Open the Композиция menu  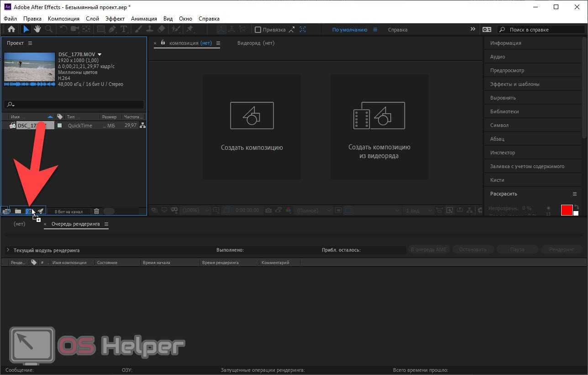[63, 19]
